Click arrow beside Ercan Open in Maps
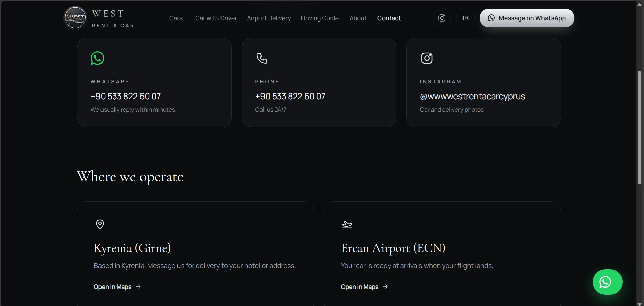 pyautogui.click(x=385, y=286)
